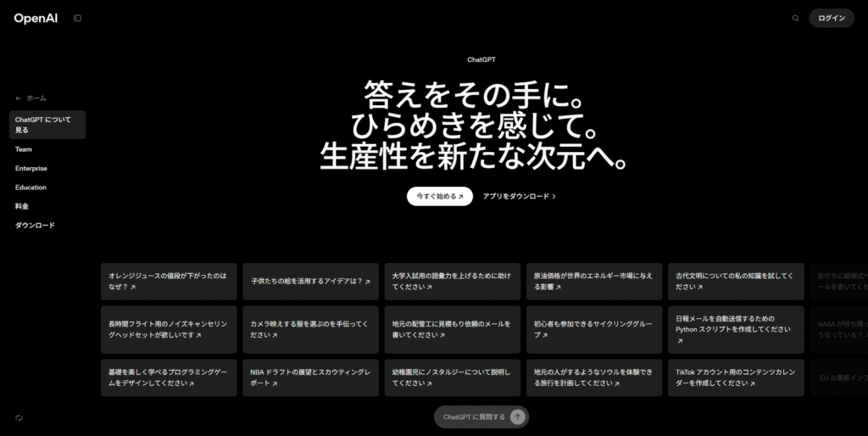Screen dimensions: 868x436
Task: Open card 古代文明についての私の知識を試して
Action: (736, 282)
